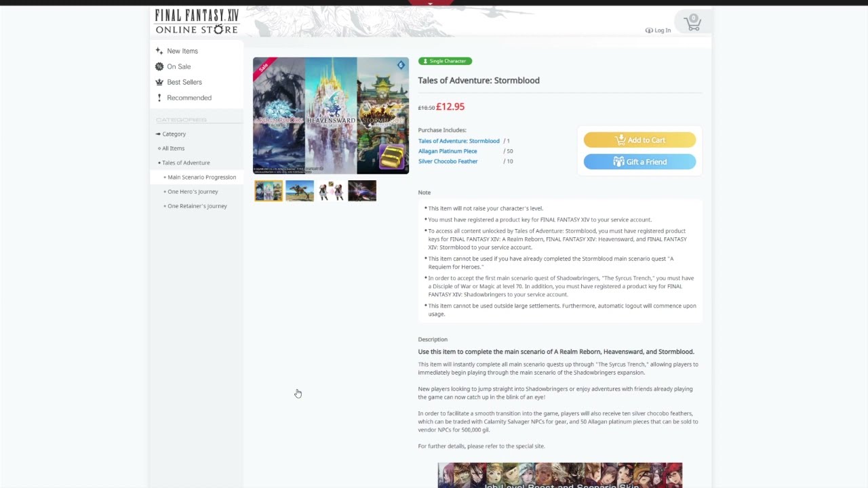Image resolution: width=868 pixels, height=488 pixels.
Task: Click the red Sale ribbon on image
Action: pos(264,68)
